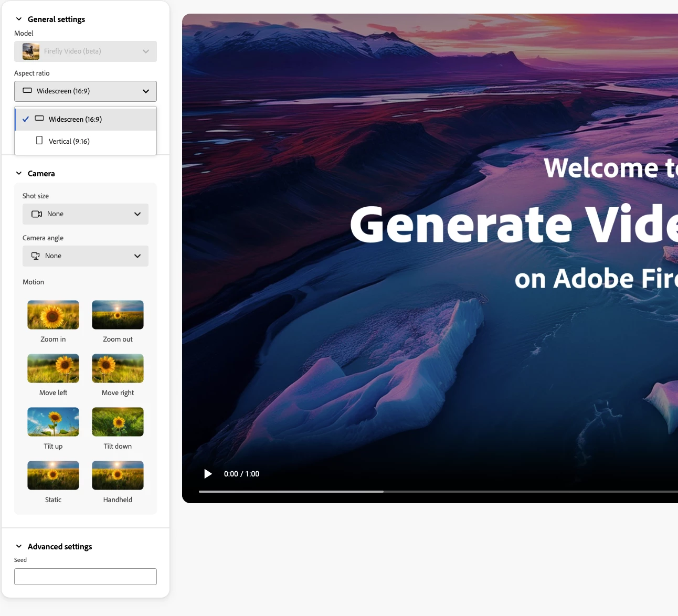The height and width of the screenshot is (616, 678).
Task: Click the 0:00 / 1:00 time display
Action: tap(241, 474)
